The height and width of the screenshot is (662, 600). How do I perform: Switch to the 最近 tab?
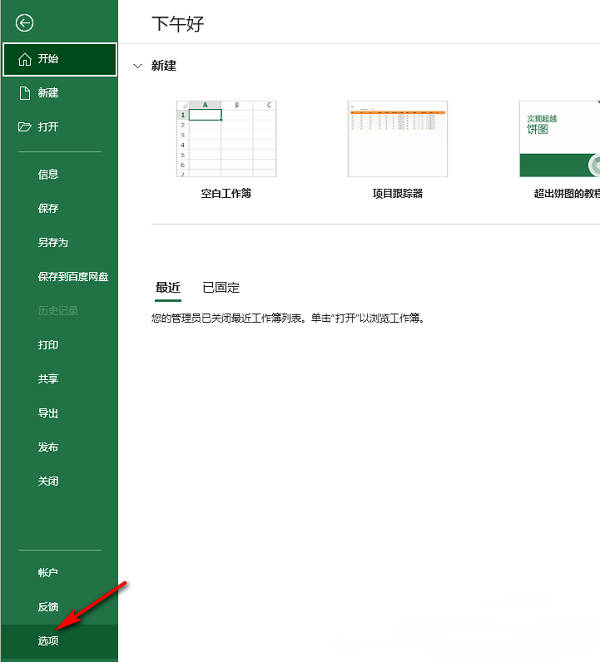tap(168, 288)
